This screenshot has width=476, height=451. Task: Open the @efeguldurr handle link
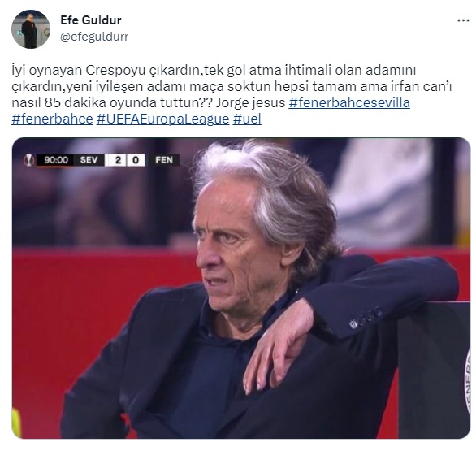click(x=94, y=37)
